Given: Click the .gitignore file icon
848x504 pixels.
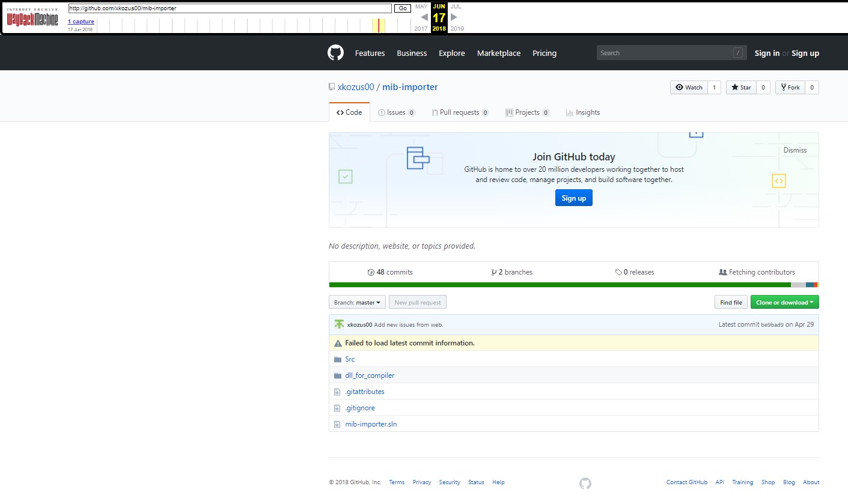Looking at the screenshot, I should [337, 408].
